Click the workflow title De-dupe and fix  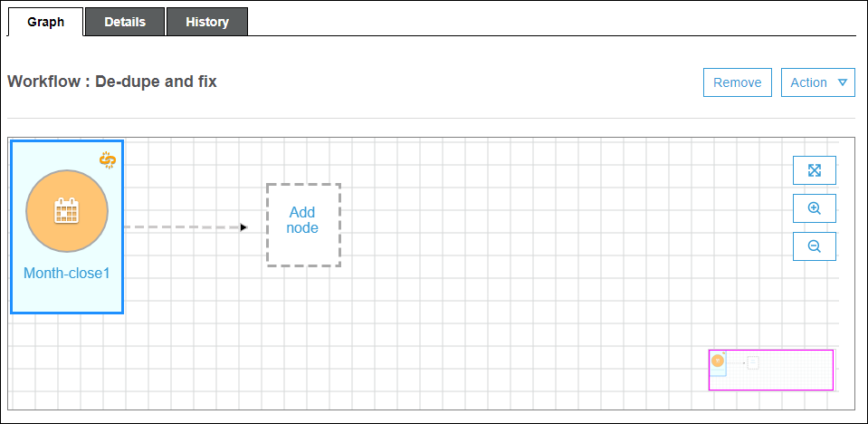tap(111, 82)
